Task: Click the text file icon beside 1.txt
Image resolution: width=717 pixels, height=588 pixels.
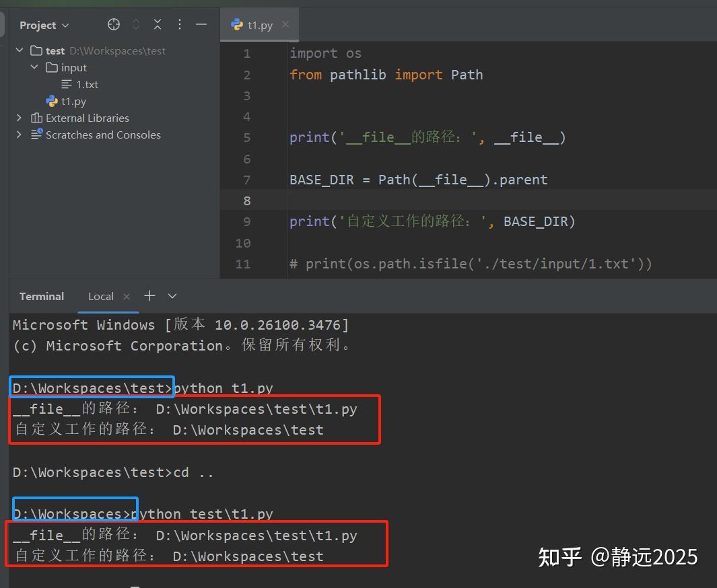Action: (x=67, y=84)
